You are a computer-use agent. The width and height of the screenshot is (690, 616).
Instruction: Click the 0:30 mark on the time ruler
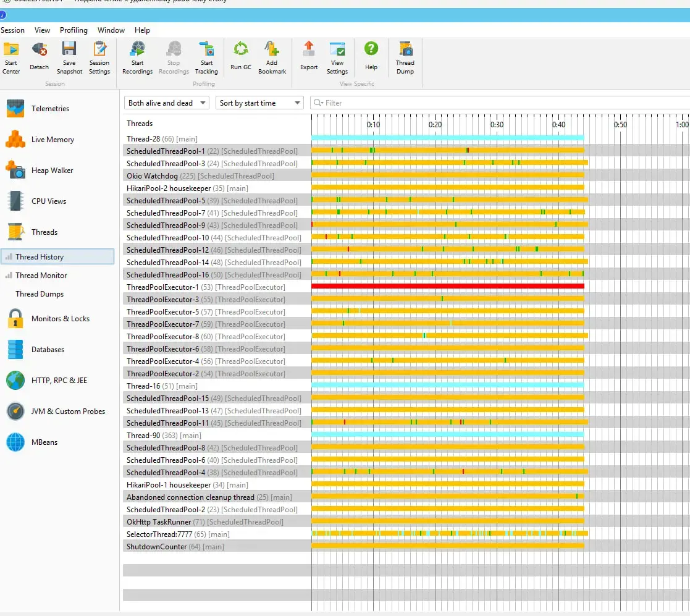point(497,125)
